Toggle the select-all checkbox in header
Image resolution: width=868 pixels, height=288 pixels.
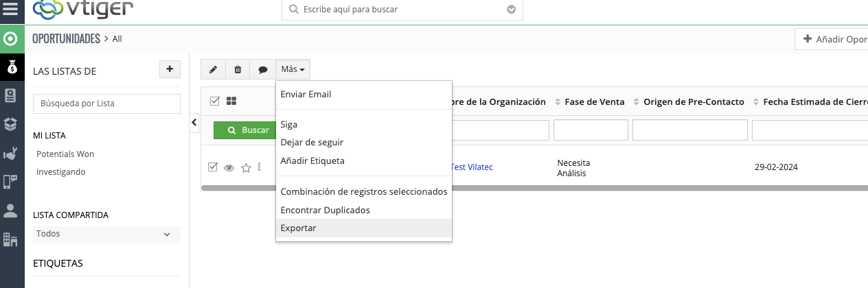point(214,101)
